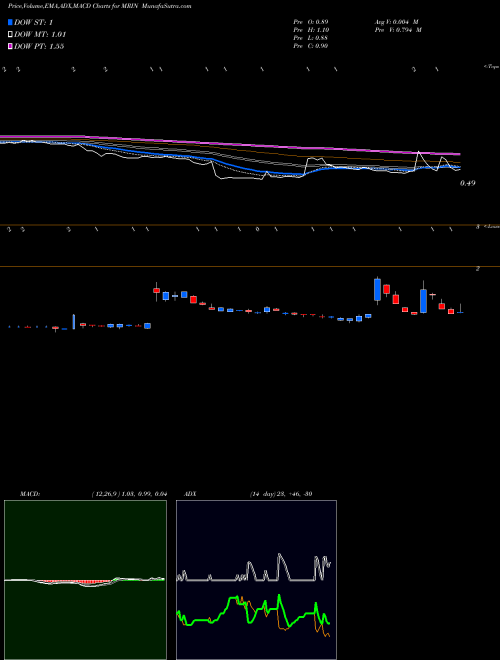
Task: Click the 'Pre V: 0.794 M' volume value
Action: 398,30
